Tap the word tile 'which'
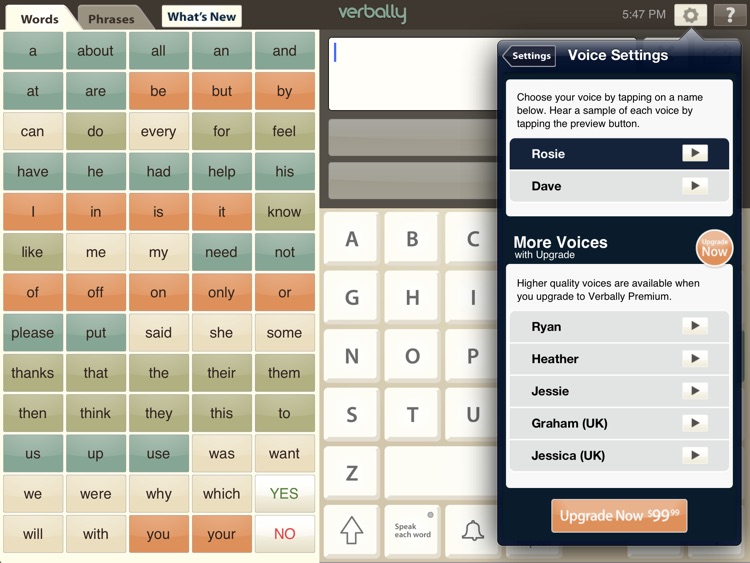Screen dimensions: 750x563 click(x=221, y=493)
